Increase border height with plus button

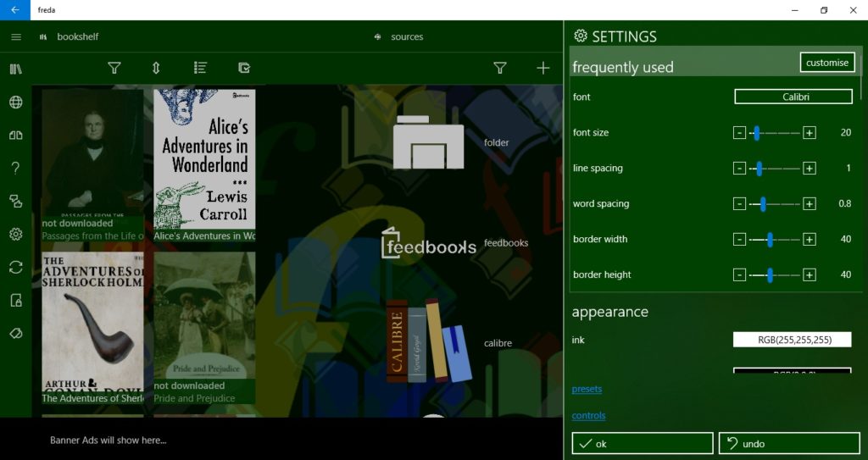pyautogui.click(x=810, y=274)
